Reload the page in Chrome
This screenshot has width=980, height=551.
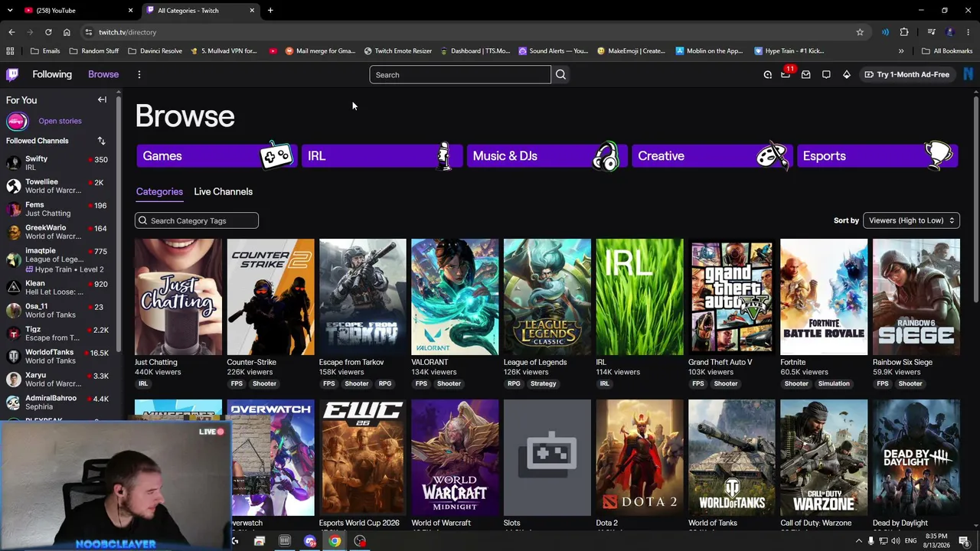(48, 32)
